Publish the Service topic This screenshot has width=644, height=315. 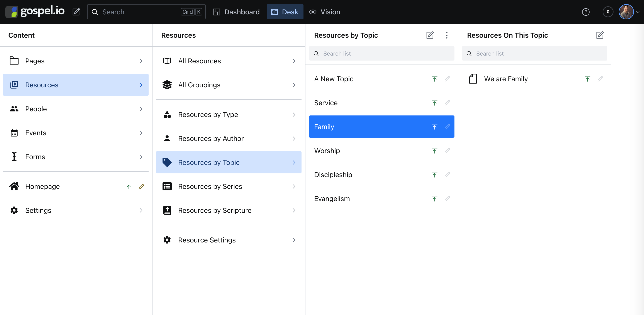pyautogui.click(x=434, y=103)
